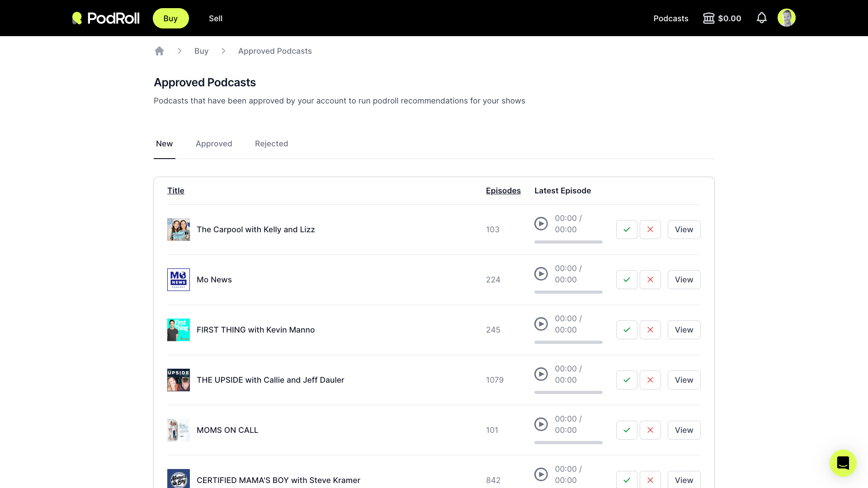This screenshot has height=488, width=868.
Task: Click Mo News podcast cover art
Action: click(x=179, y=280)
